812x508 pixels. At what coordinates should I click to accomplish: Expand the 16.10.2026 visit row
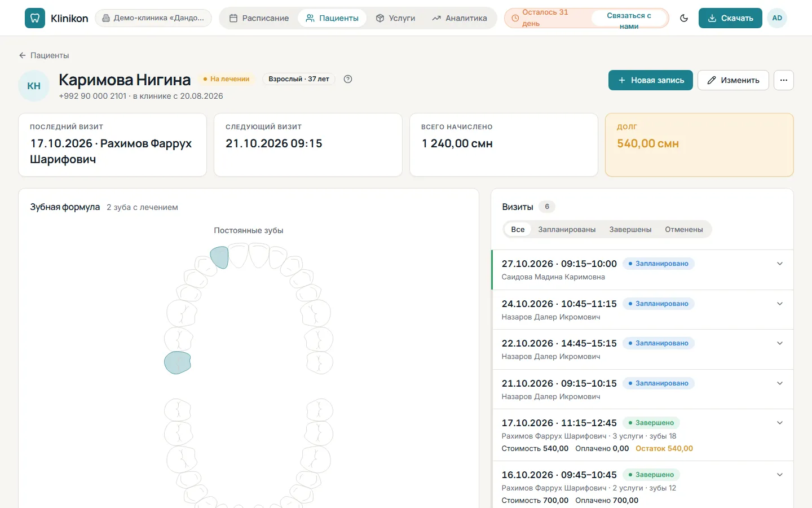(x=642, y=485)
